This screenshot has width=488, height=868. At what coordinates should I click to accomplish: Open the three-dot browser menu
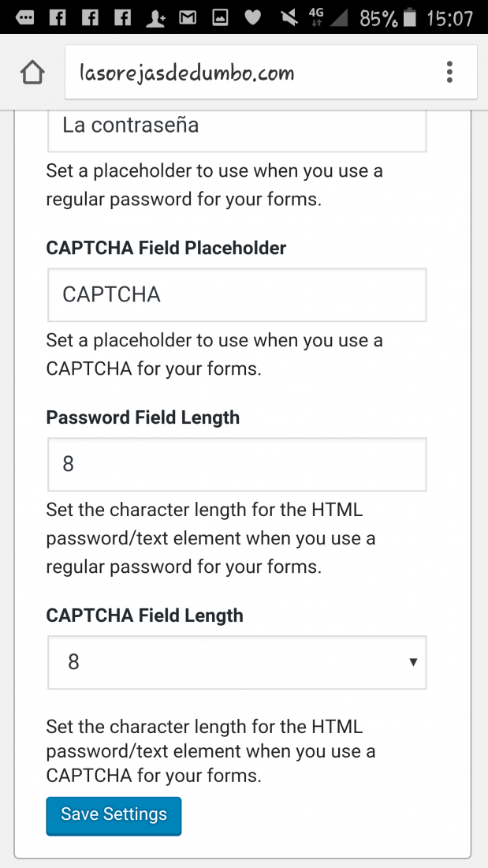449,73
